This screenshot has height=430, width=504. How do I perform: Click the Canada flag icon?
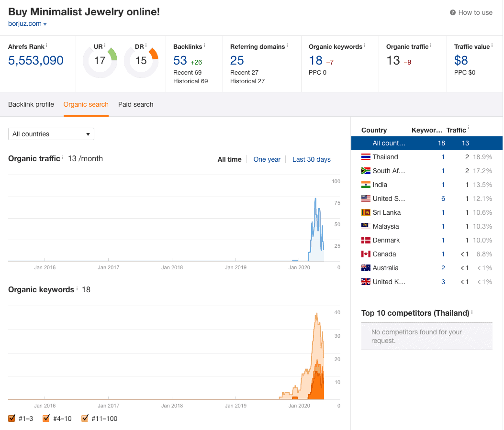click(366, 254)
